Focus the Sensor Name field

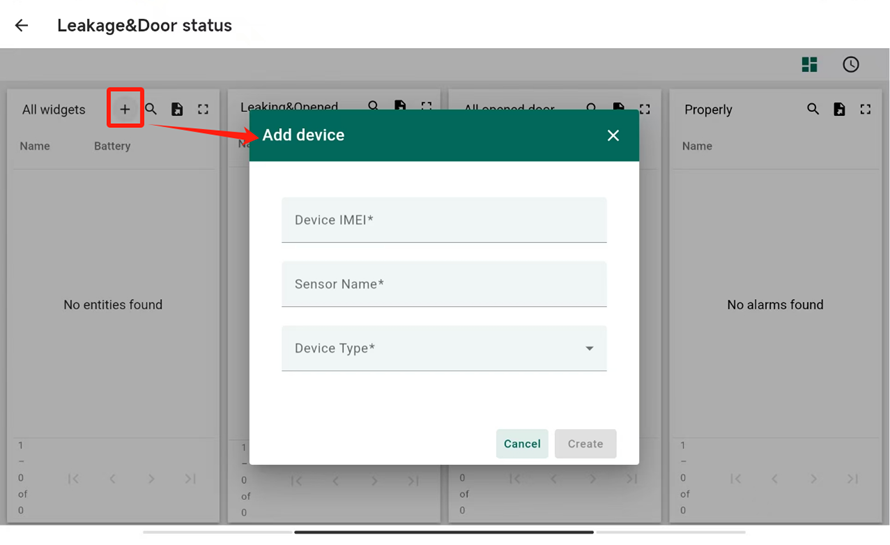[444, 284]
